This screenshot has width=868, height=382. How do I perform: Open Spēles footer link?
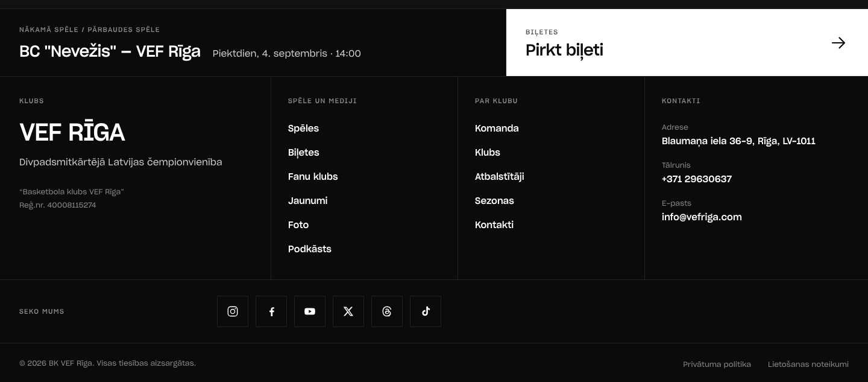tap(303, 129)
